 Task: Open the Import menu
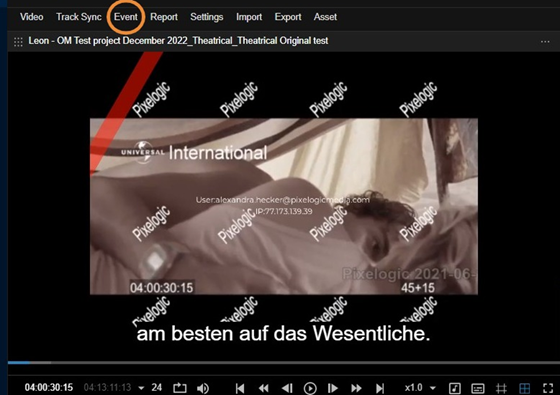[249, 17]
